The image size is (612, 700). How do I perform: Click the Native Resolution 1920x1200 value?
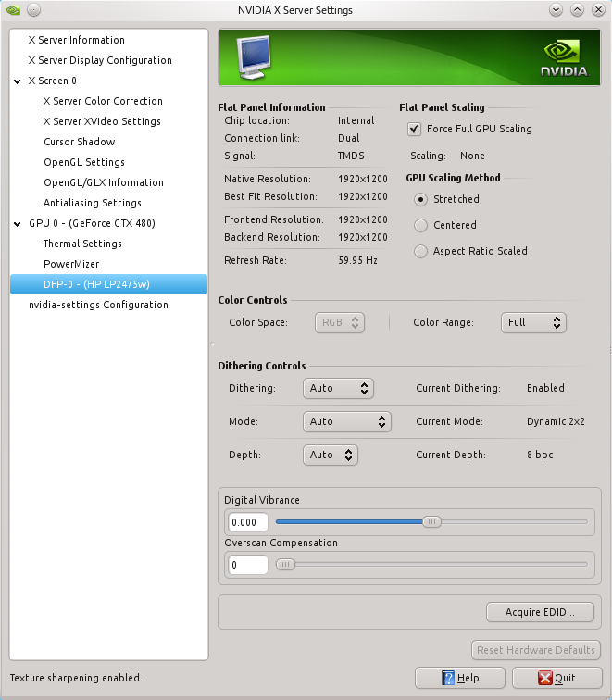[x=362, y=179]
